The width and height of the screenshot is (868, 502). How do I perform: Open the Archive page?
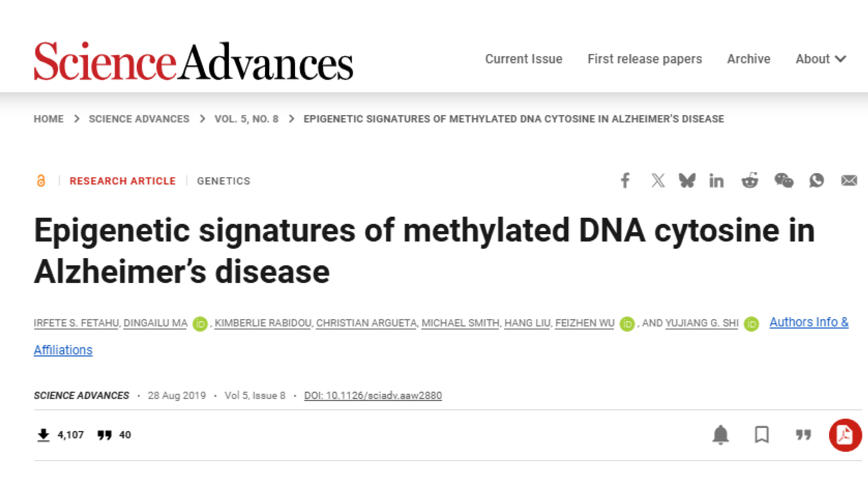pos(749,59)
